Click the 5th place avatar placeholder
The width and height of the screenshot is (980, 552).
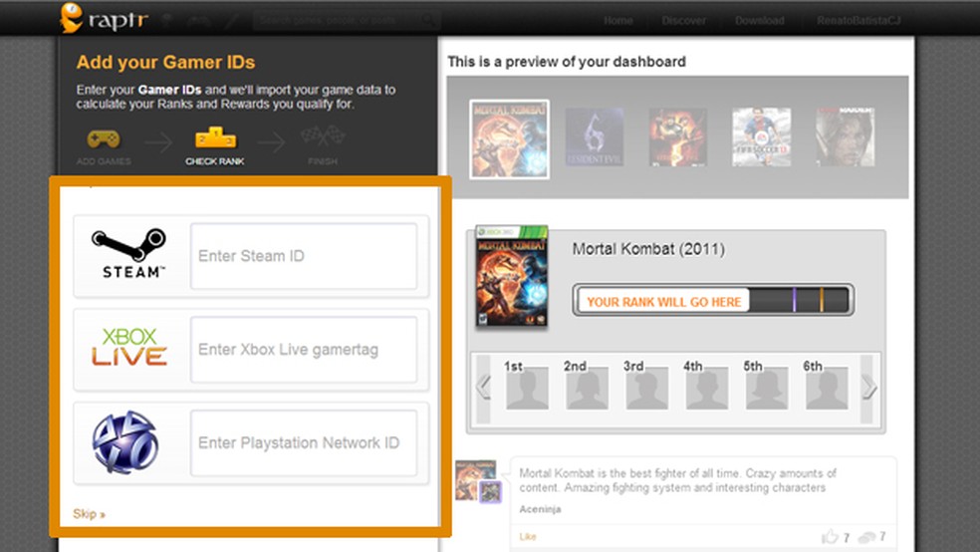pos(767,388)
